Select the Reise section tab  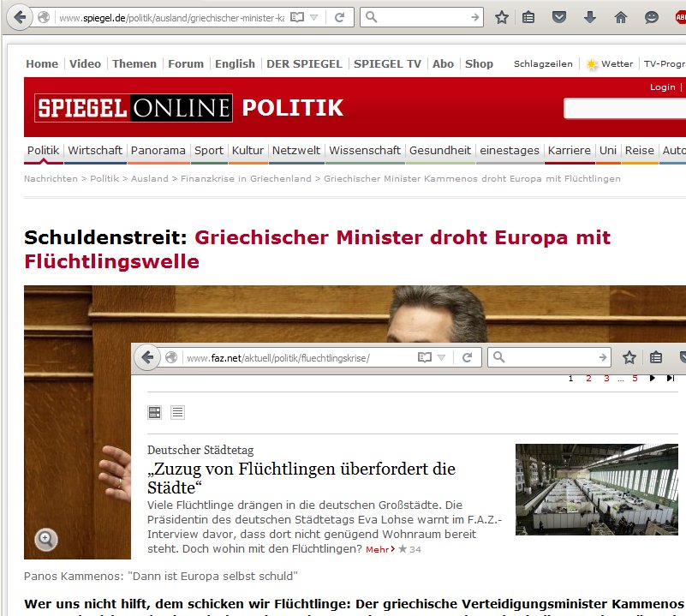pos(639,151)
